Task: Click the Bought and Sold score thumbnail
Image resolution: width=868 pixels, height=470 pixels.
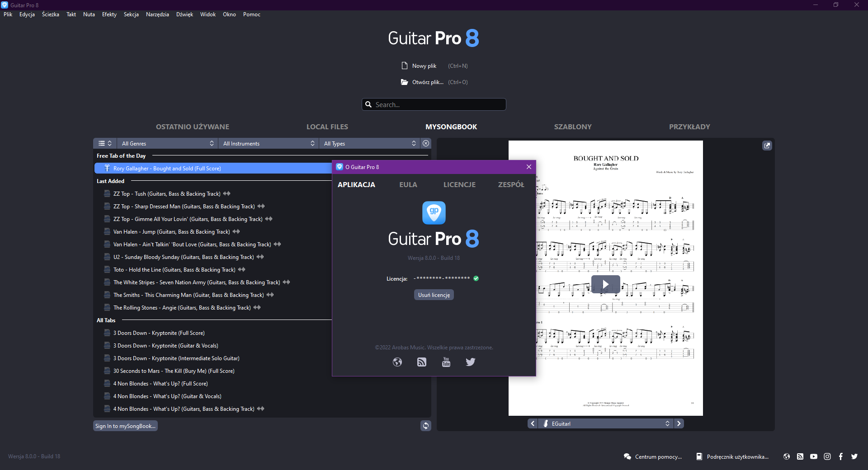Action: 606,278
